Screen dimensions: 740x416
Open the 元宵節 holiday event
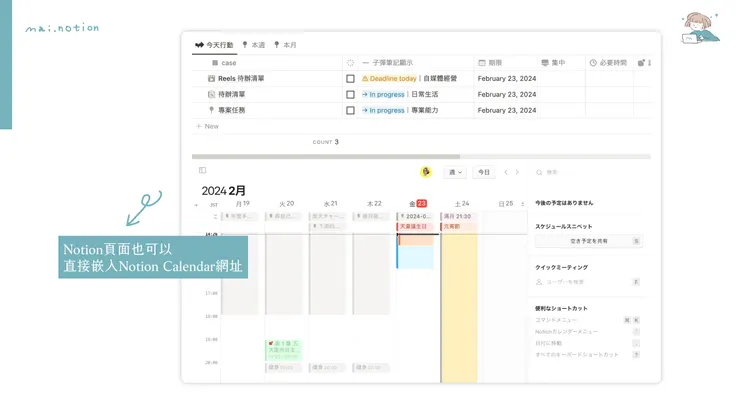click(x=458, y=227)
